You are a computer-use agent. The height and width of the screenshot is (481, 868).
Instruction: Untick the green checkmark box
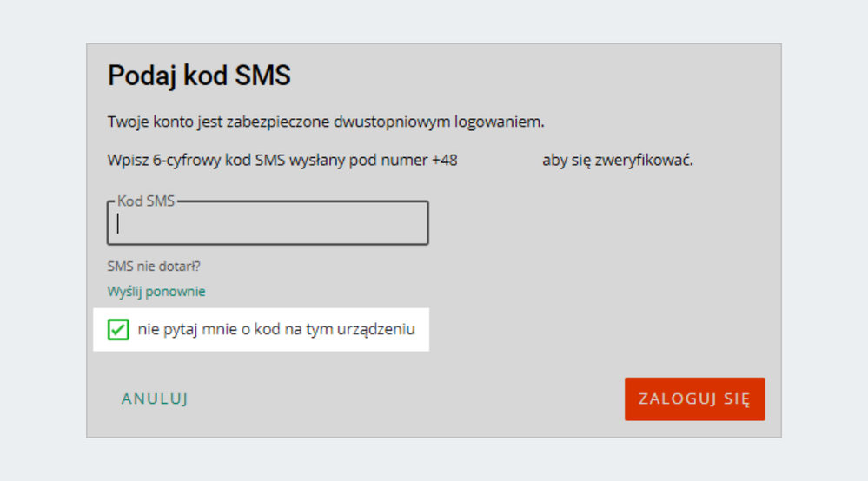pos(118,330)
